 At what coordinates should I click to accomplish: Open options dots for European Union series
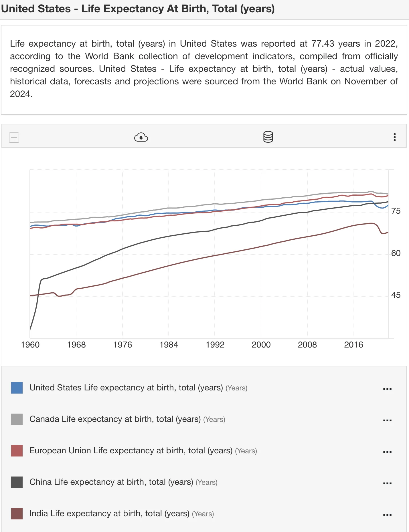(x=387, y=452)
